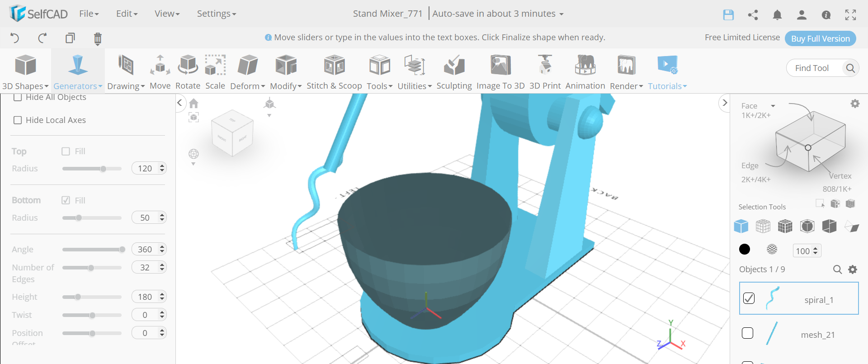The image size is (868, 364).
Task: Open the Tutorials menu
Action: pos(667,72)
